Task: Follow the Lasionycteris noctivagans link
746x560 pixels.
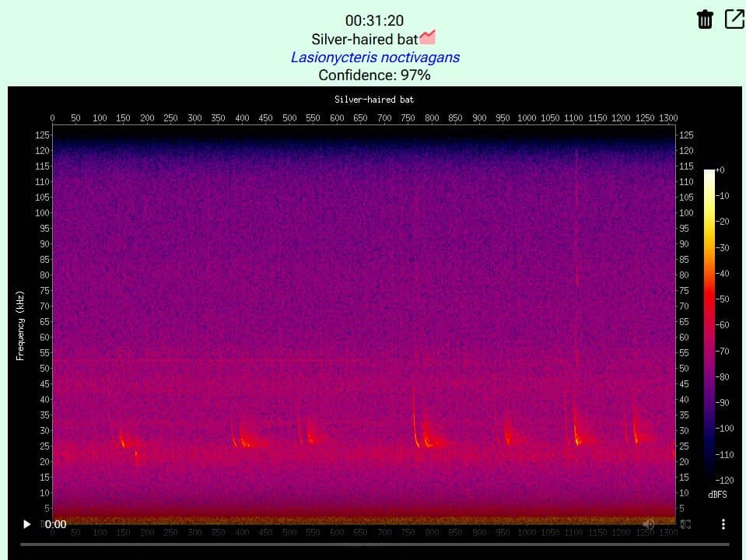Action: click(374, 57)
